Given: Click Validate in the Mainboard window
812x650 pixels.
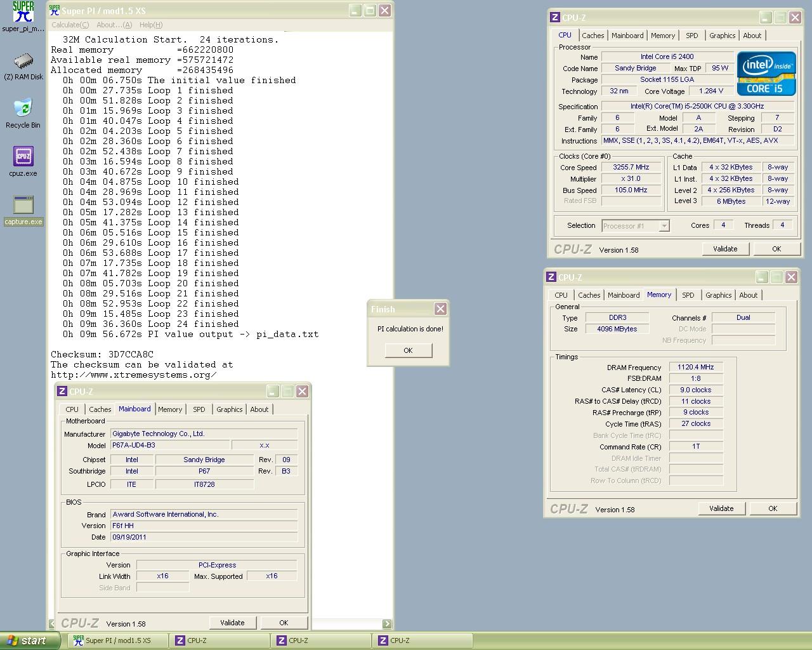Looking at the screenshot, I should click(x=232, y=623).
